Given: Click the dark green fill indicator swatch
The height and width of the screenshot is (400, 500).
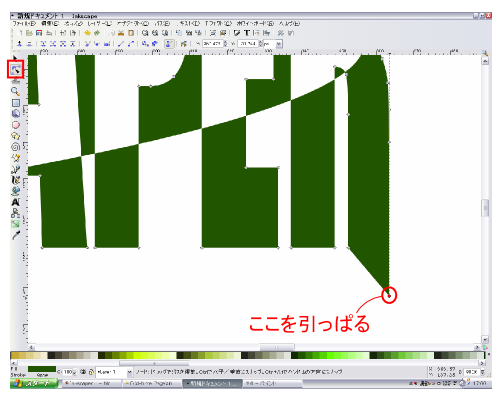Looking at the screenshot, I should 42,369.
